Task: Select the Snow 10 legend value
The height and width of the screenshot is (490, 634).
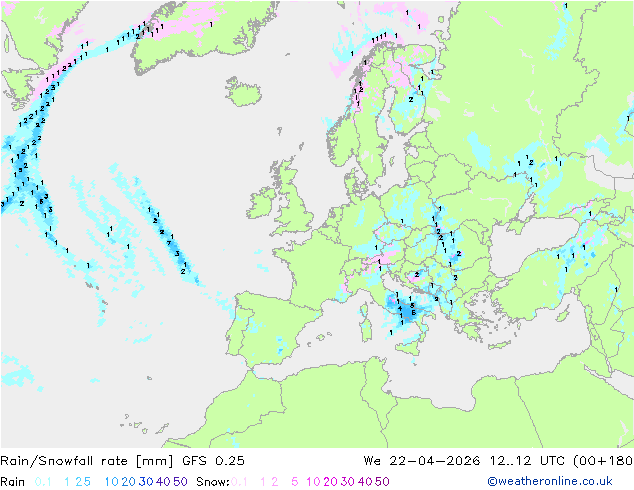Action: [x=313, y=482]
